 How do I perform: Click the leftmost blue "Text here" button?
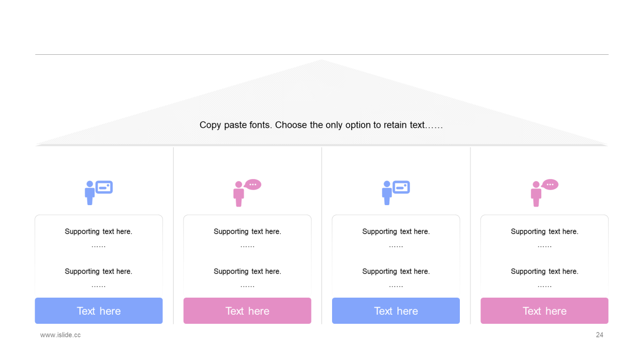(99, 311)
